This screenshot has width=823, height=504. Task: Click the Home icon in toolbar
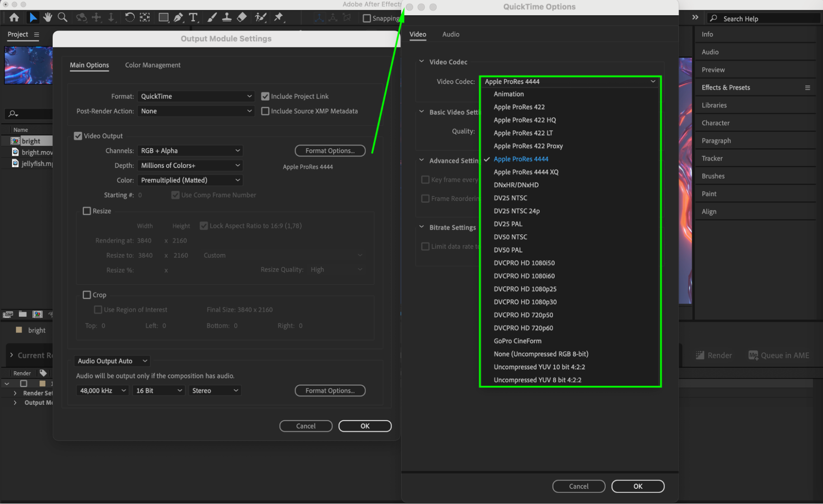(14, 17)
